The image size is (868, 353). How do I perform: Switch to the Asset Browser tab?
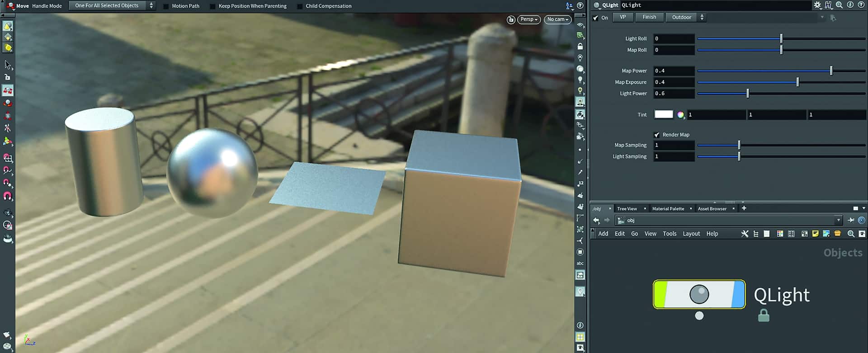click(x=712, y=209)
